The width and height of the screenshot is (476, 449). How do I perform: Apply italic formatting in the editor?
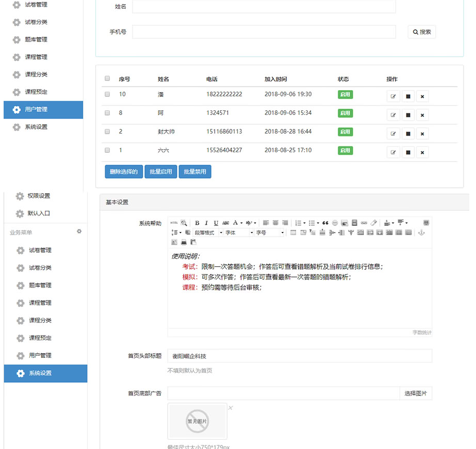206,223
